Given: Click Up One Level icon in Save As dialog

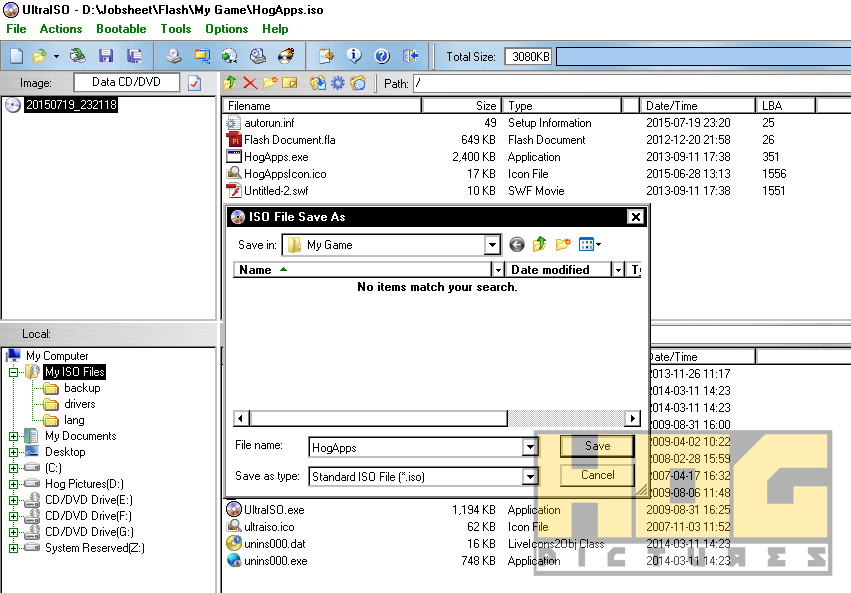Looking at the screenshot, I should 539,245.
